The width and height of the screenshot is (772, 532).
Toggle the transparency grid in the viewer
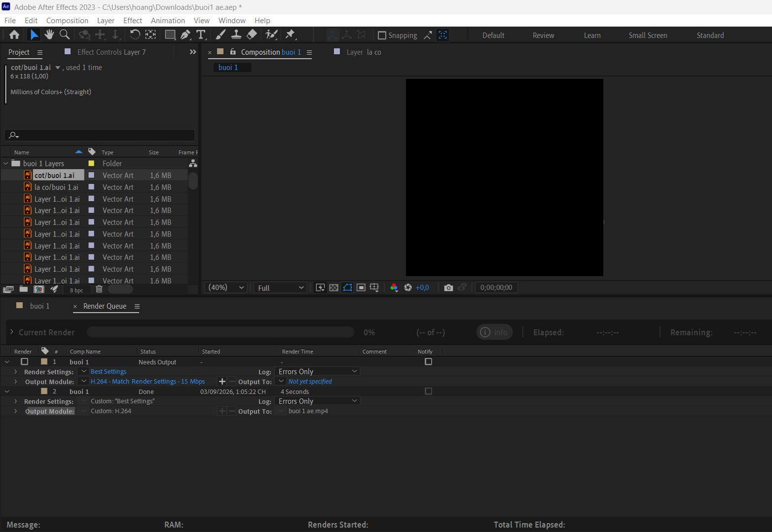click(x=334, y=287)
